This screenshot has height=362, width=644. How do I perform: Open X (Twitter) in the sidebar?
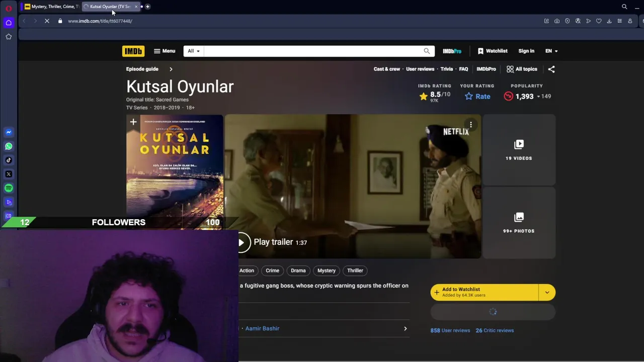coord(9,174)
